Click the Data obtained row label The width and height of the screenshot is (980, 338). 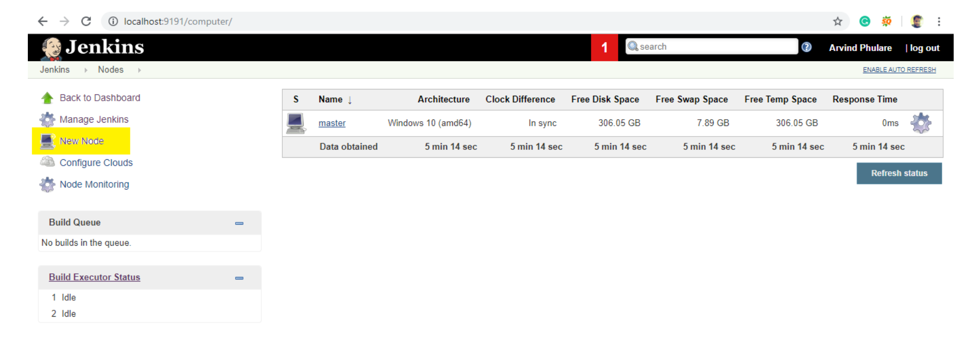(x=348, y=147)
